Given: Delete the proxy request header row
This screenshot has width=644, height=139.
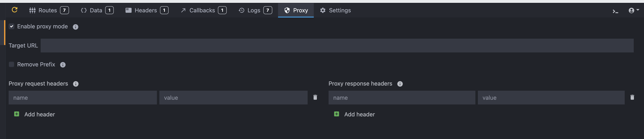Looking at the screenshot, I should coord(315,97).
